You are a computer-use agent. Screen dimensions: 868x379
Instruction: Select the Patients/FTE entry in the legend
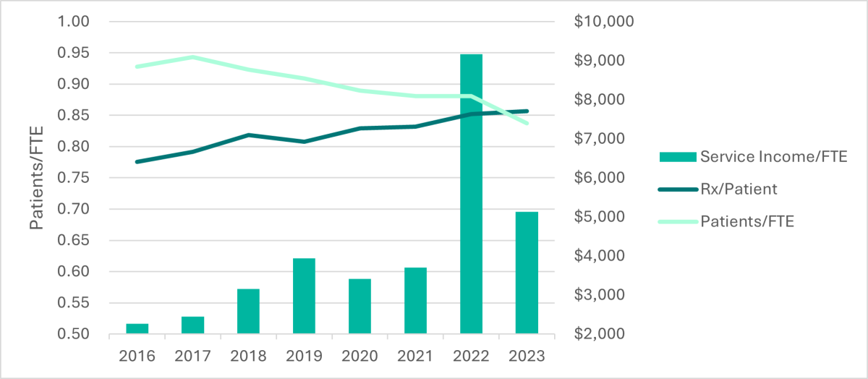(746, 221)
